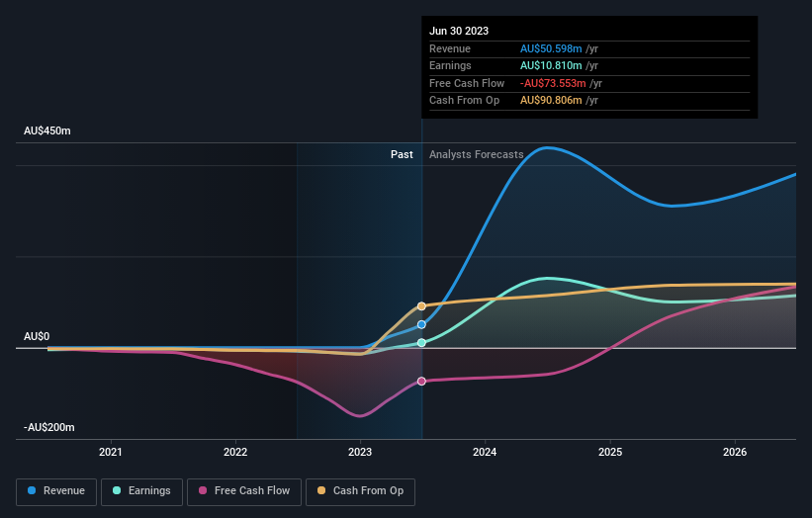Screen dimensions: 812x518
Task: Click the 2022 axis label
Action: tap(235, 452)
